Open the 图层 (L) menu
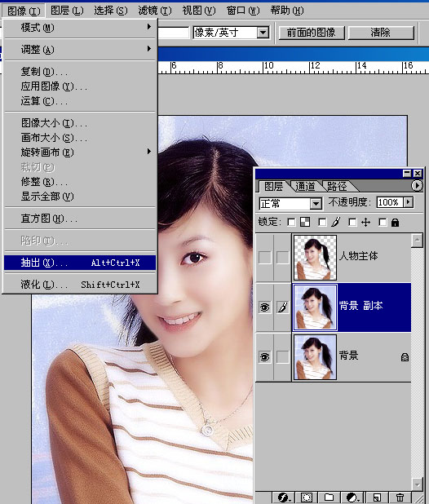Image resolution: width=429 pixels, height=504 pixels. 67,11
